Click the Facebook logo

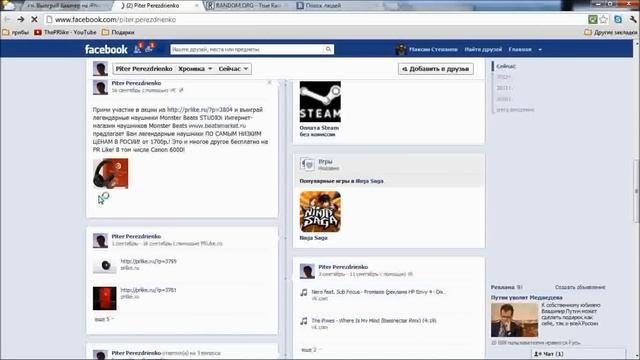point(106,49)
